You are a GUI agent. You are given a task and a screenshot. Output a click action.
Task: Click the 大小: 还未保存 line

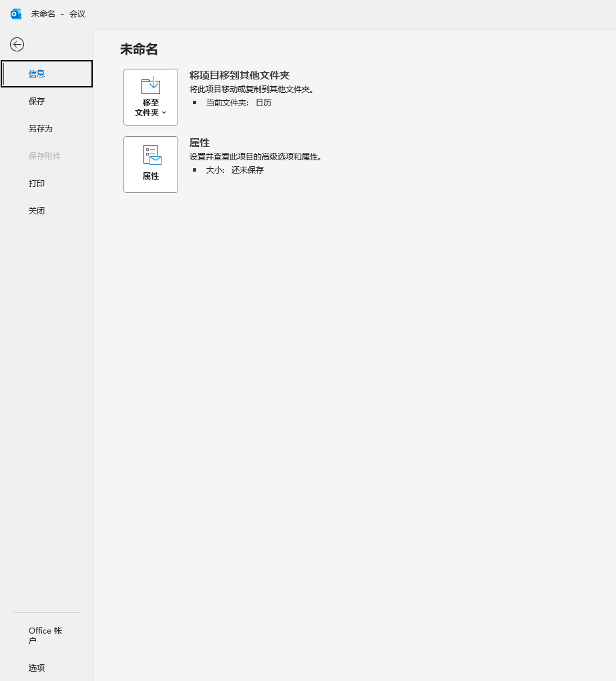[234, 170]
